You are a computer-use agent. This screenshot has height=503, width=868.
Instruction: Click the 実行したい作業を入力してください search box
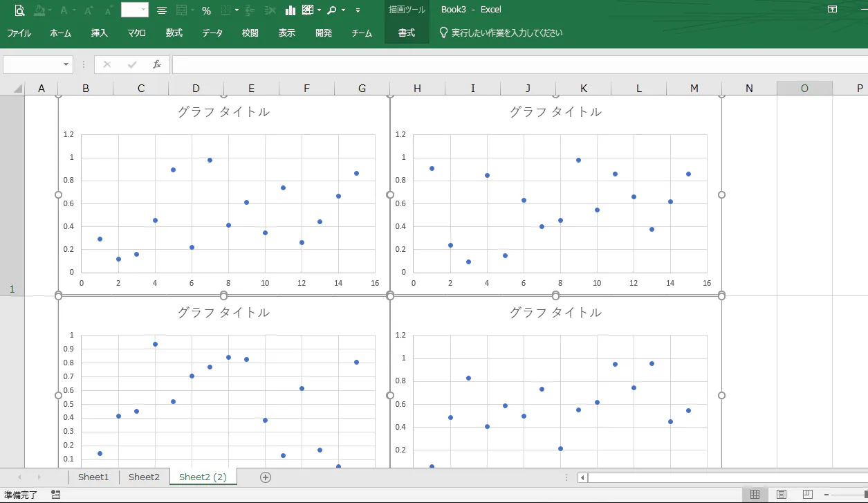[507, 33]
